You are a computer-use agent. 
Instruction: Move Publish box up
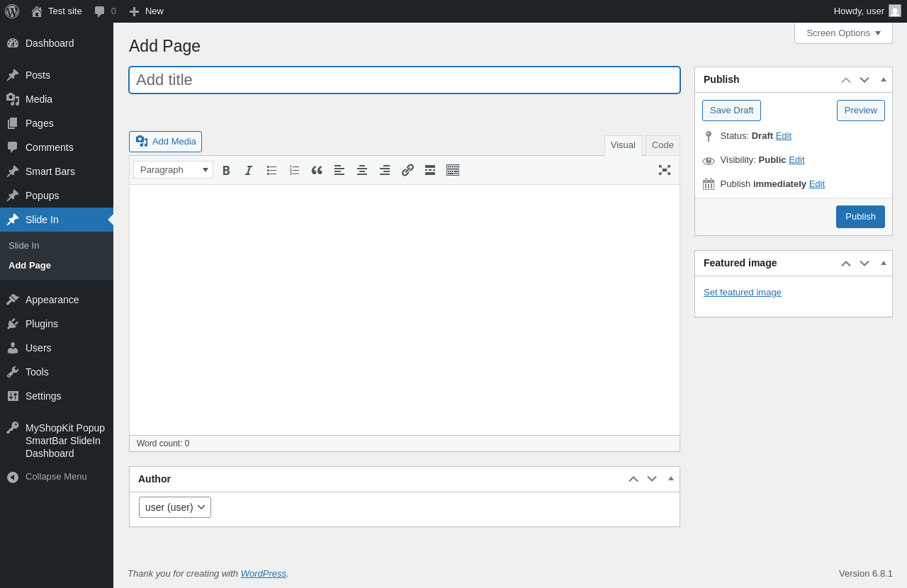point(846,80)
